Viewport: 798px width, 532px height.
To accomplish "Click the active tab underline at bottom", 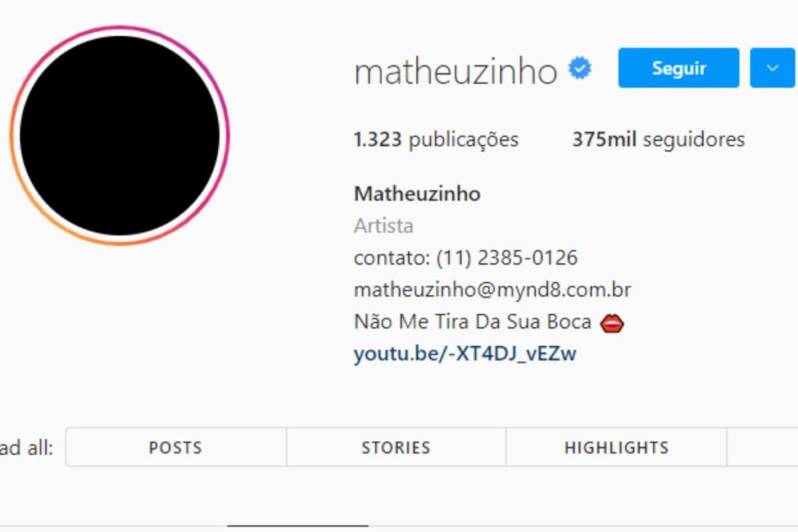I will [298, 526].
